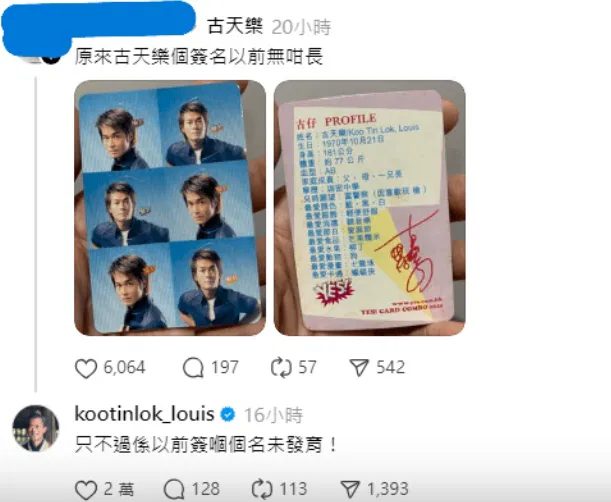
Task: Open the PROFILE card back image
Action: coord(369,208)
